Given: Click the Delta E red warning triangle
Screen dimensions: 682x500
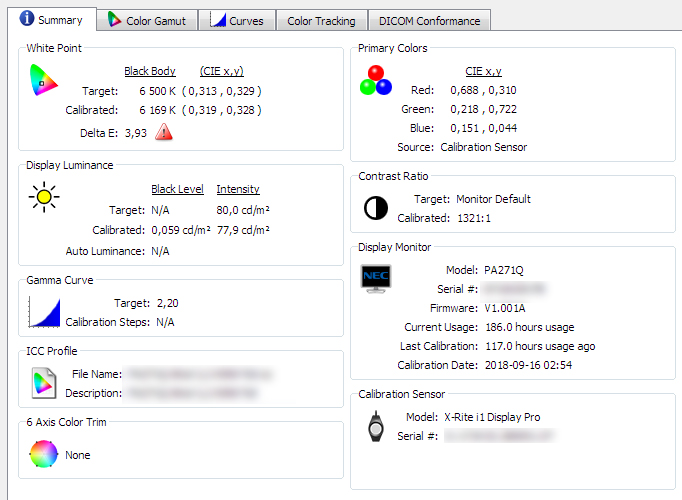Looking at the screenshot, I should 164,133.
